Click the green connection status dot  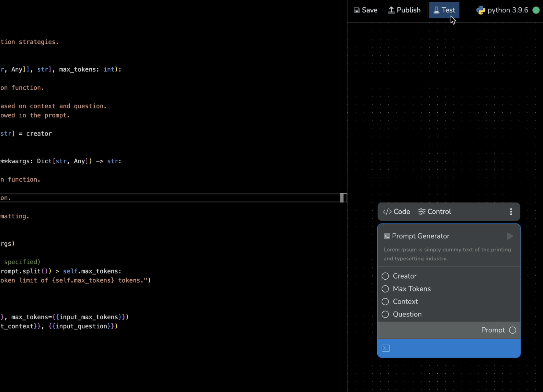click(536, 10)
